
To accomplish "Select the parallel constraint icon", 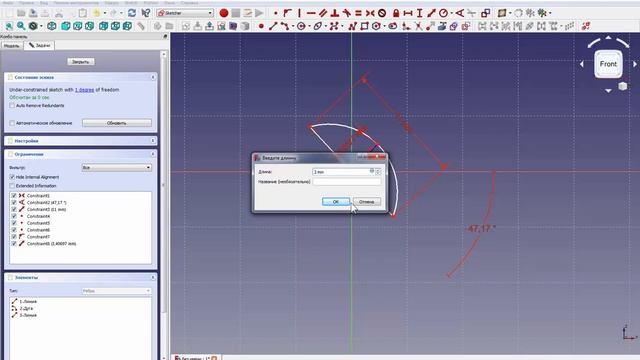I will [x=323, y=13].
